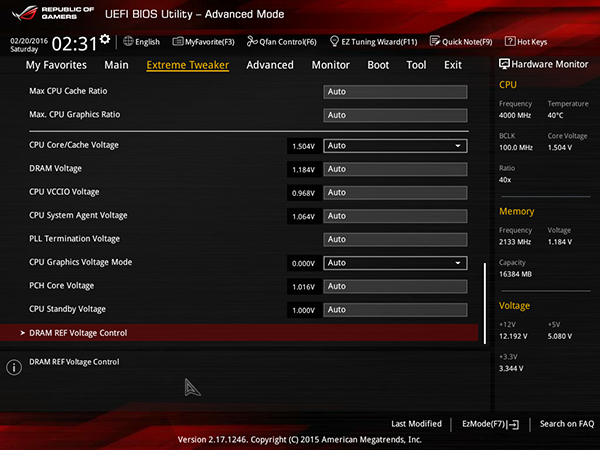Go to the Exit tab
This screenshot has height=450, width=600.
453,65
